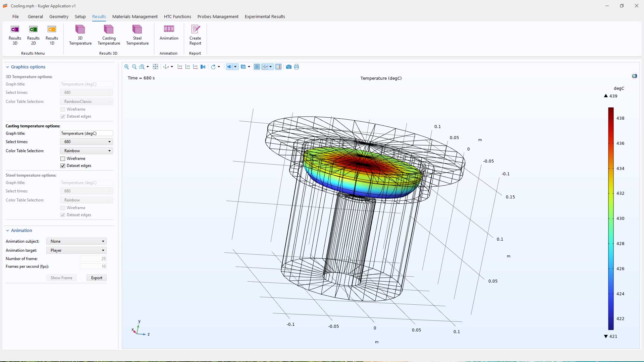
Task: Go to the default 3D view
Action: [166, 67]
